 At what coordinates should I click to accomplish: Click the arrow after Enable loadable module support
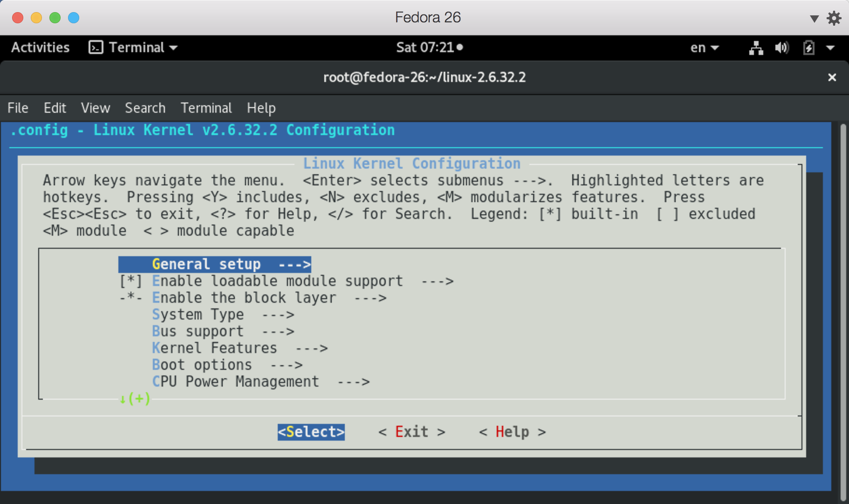[x=437, y=281]
